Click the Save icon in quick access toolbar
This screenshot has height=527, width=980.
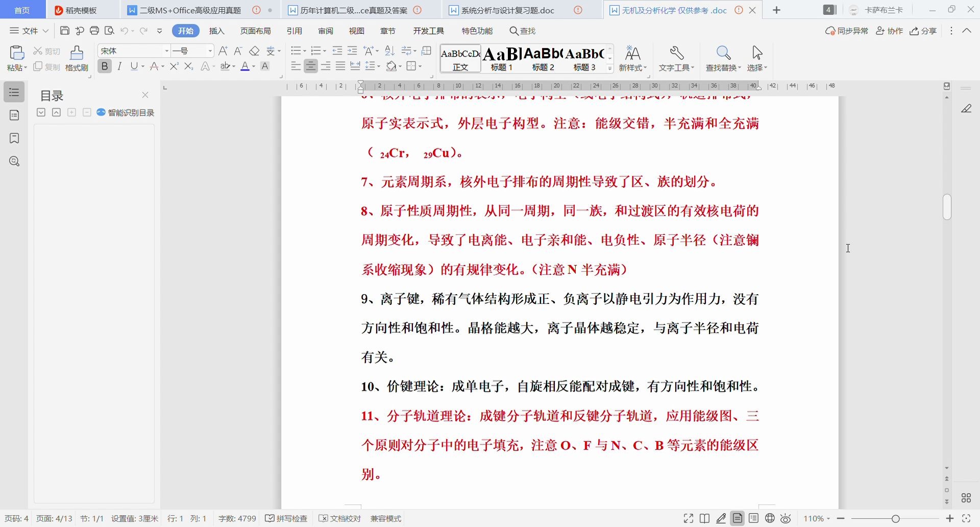pos(65,31)
